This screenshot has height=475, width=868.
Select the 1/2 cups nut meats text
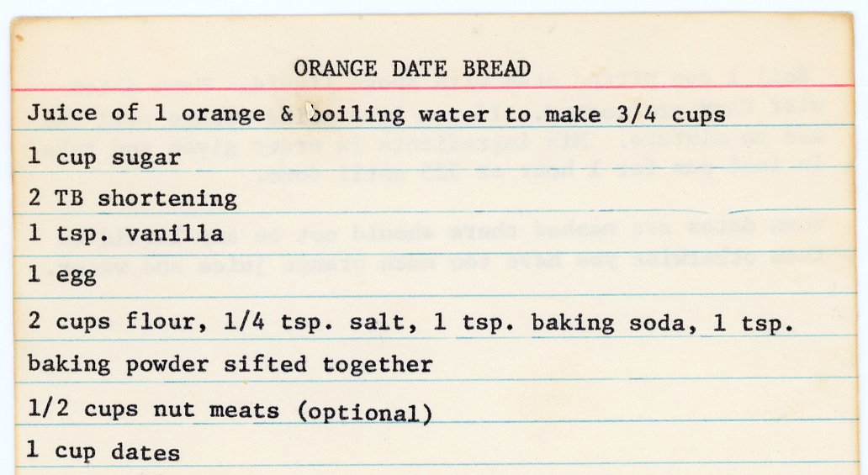tap(153, 410)
